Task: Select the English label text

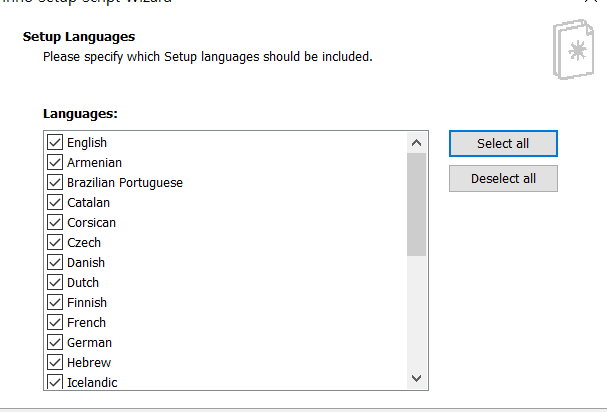Action: (87, 142)
